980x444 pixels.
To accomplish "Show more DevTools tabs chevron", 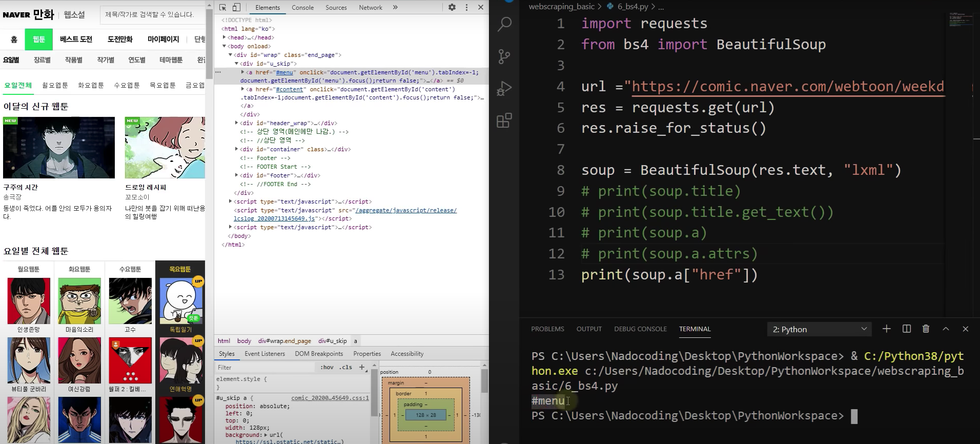I will pos(395,7).
